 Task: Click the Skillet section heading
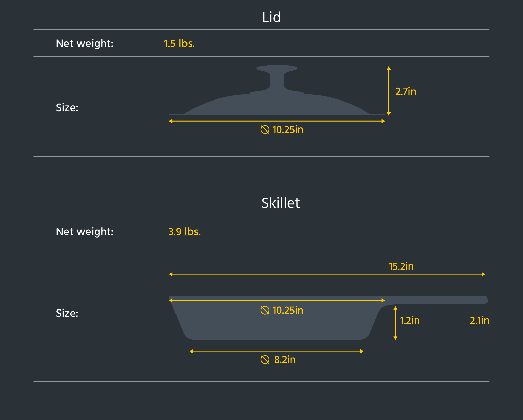280,203
